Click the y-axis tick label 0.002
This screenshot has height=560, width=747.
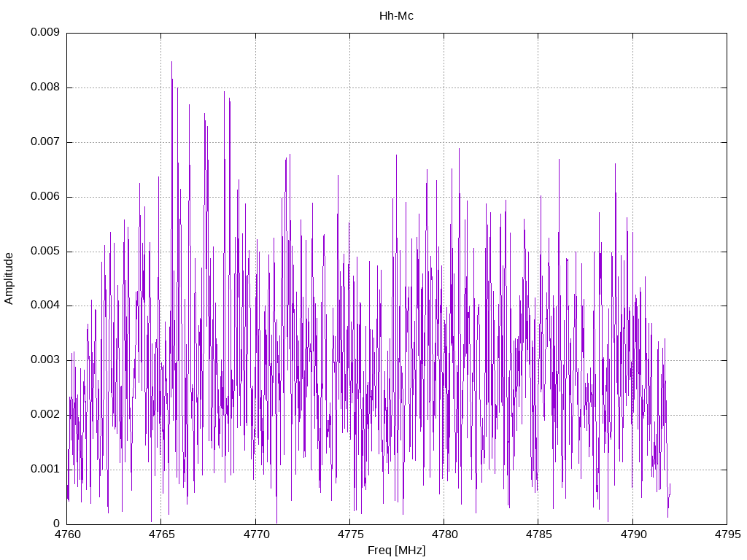click(x=45, y=414)
